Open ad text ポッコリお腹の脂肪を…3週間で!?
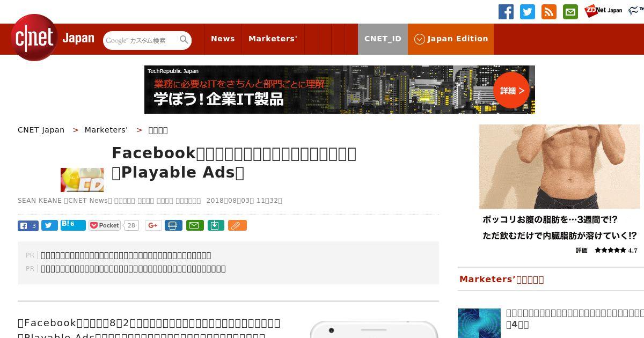644x338 pixels. click(x=550, y=219)
